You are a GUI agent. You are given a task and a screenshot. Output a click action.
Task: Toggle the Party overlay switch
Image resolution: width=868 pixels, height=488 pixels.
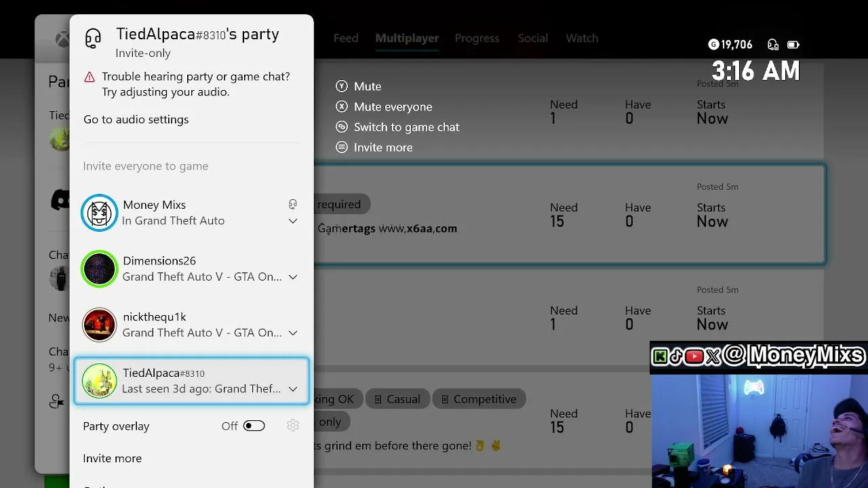[x=254, y=426]
